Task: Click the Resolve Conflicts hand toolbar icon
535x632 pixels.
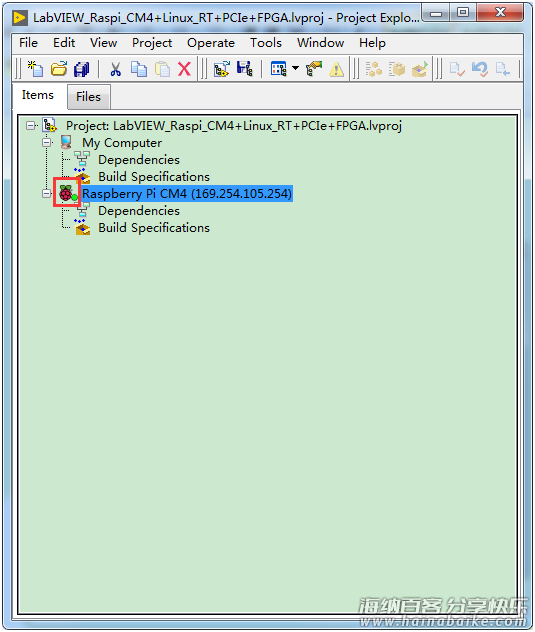Action: pos(314,69)
